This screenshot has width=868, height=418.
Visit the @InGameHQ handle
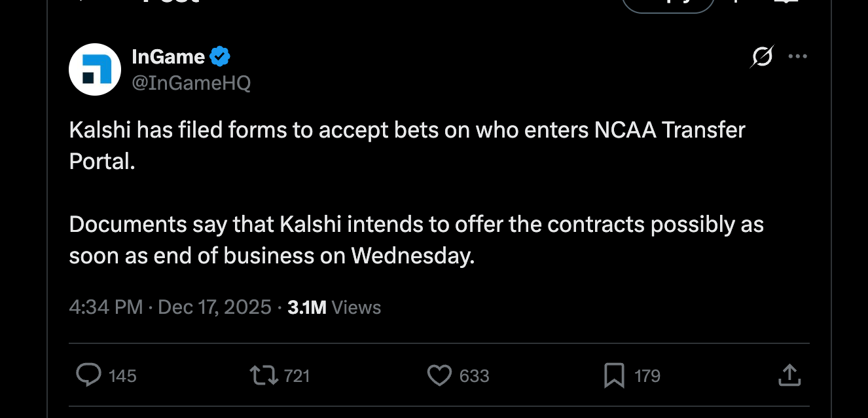pos(191,83)
